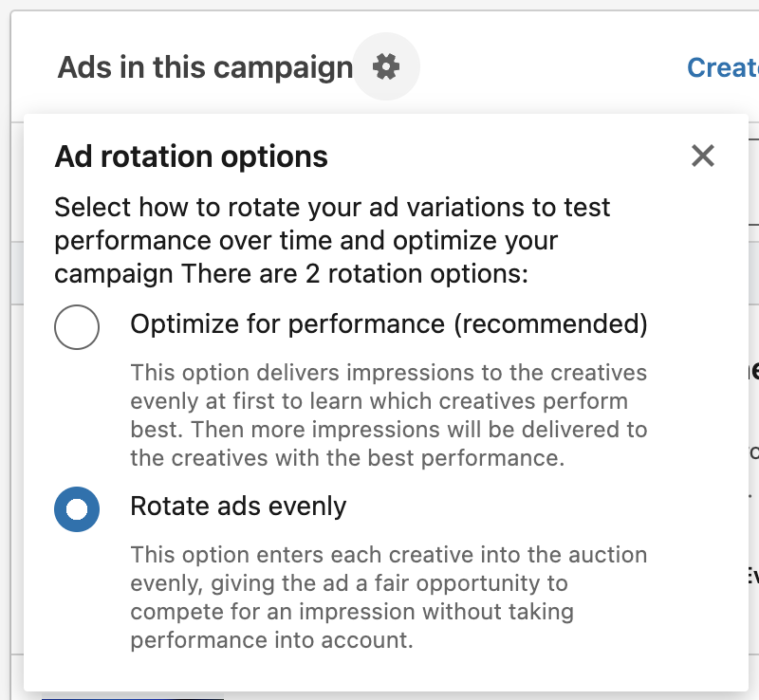Click the cut-off 'Ev' text at the right edge
The width and height of the screenshot is (759, 700).
(x=753, y=575)
